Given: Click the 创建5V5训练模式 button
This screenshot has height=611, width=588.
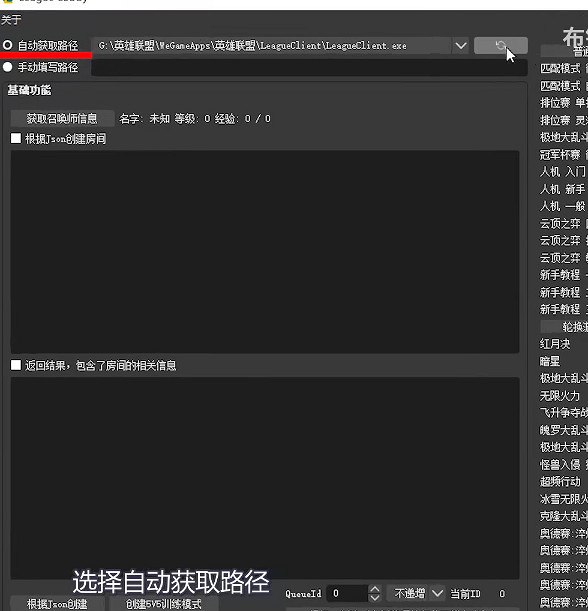Looking at the screenshot, I should click(x=163, y=604).
